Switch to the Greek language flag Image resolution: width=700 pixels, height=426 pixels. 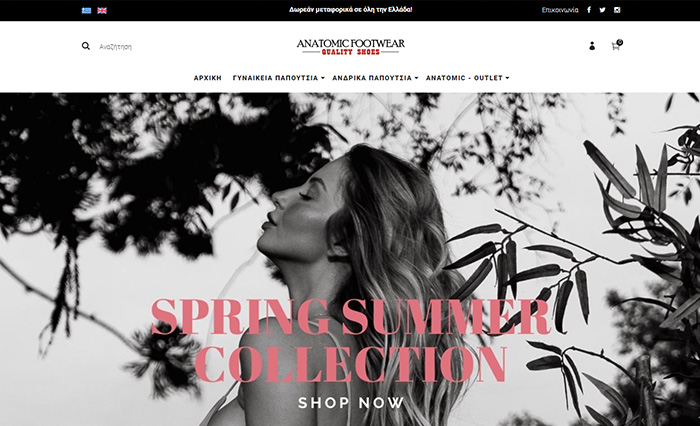pos(87,10)
